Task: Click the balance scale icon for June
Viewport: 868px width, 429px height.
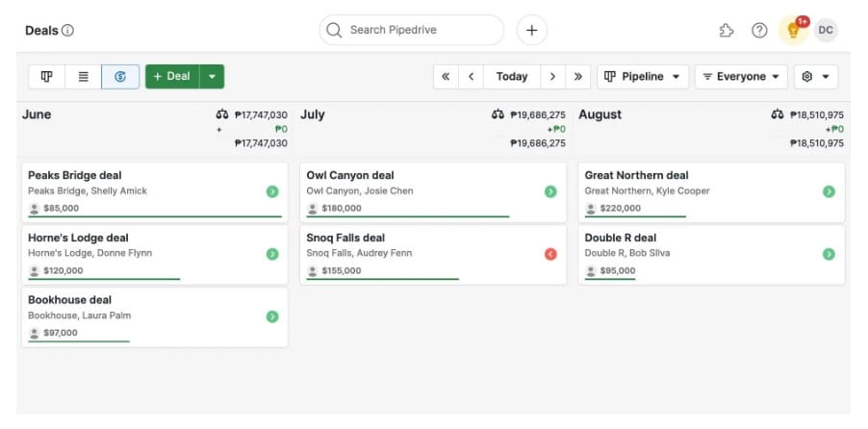Action: pyautogui.click(x=222, y=115)
